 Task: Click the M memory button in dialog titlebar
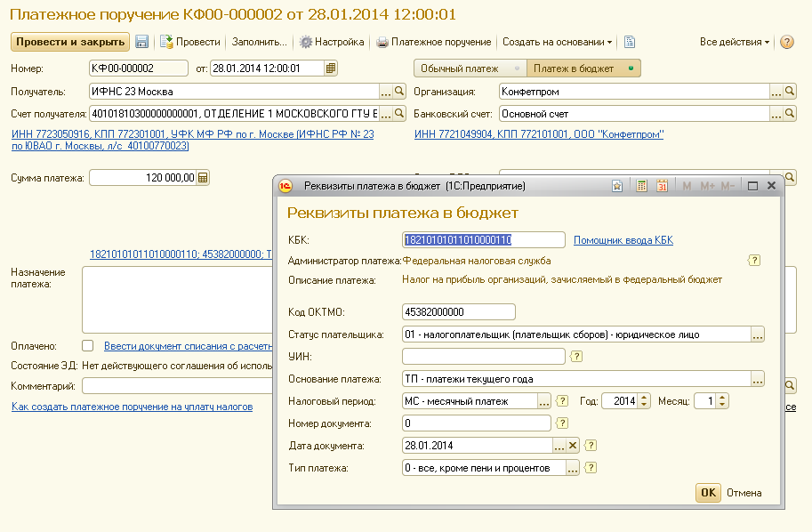(687, 186)
